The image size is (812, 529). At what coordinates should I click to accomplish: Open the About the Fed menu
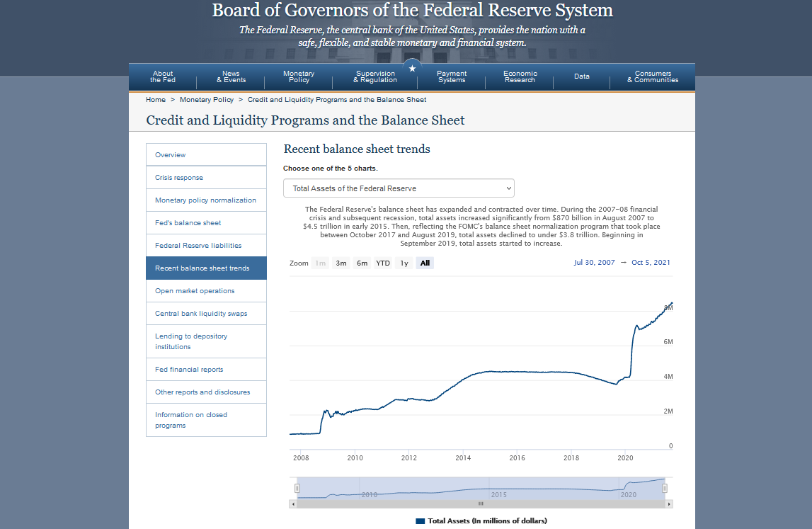pyautogui.click(x=163, y=76)
